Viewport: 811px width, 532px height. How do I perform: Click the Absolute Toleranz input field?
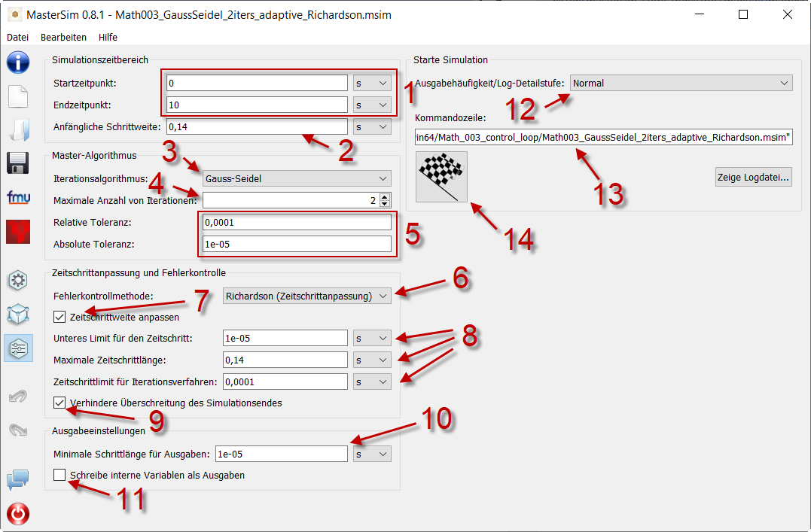click(297, 244)
